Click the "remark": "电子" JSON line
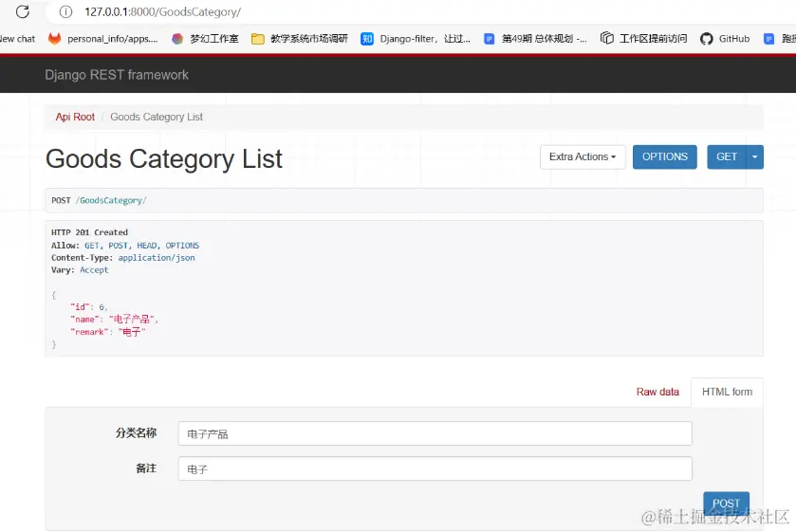 click(x=107, y=332)
